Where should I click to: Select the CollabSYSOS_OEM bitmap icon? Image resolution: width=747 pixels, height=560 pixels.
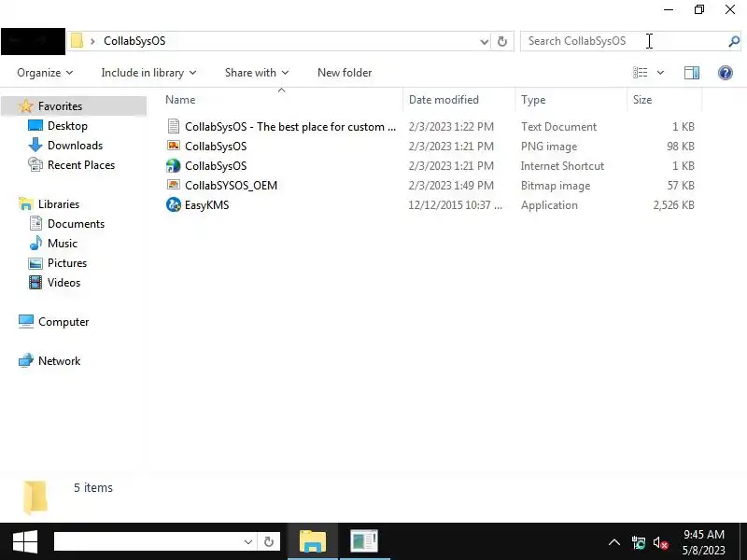[174, 185]
